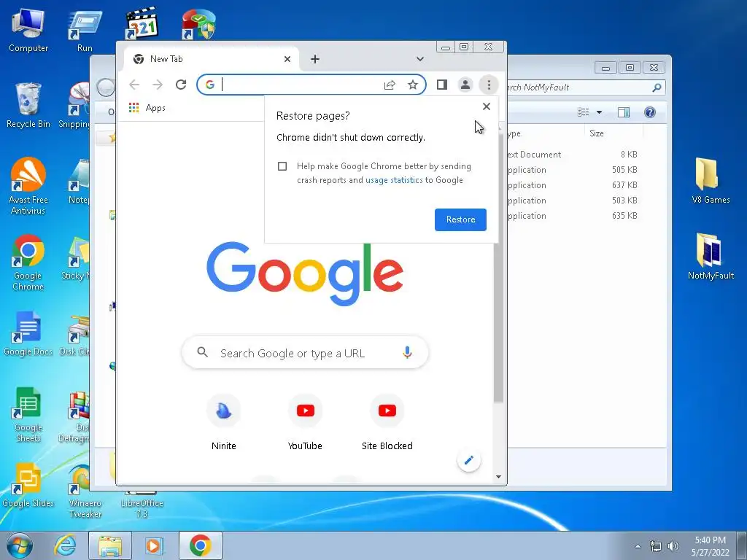
Task: Open the Google Sheets desktop shortcut
Action: click(28, 414)
